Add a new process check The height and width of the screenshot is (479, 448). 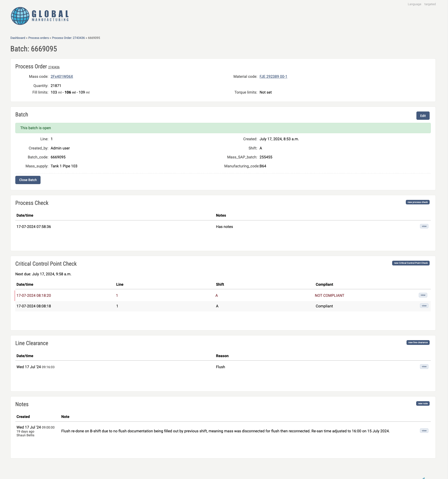tap(417, 202)
